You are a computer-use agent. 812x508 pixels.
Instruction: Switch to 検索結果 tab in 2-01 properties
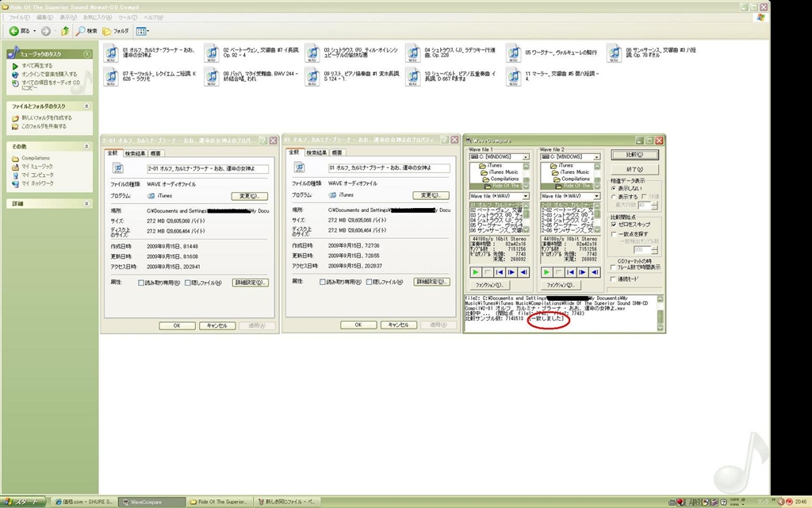[135, 153]
